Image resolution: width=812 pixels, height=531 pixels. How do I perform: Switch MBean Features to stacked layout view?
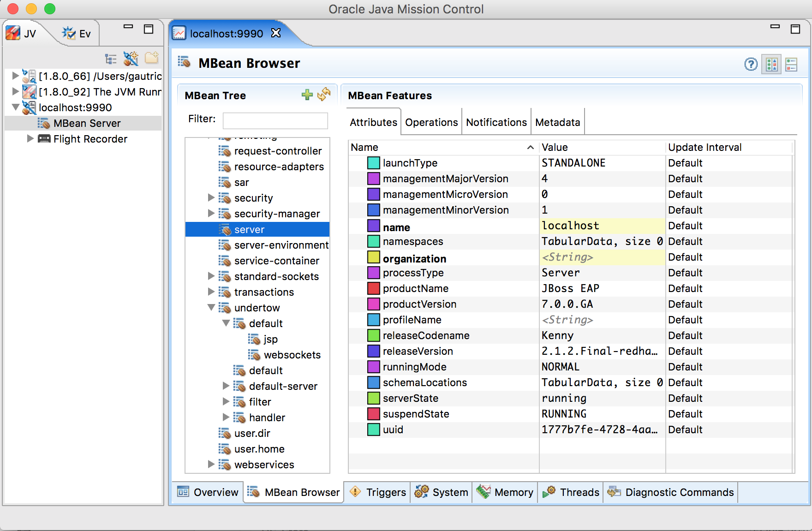pyautogui.click(x=791, y=65)
